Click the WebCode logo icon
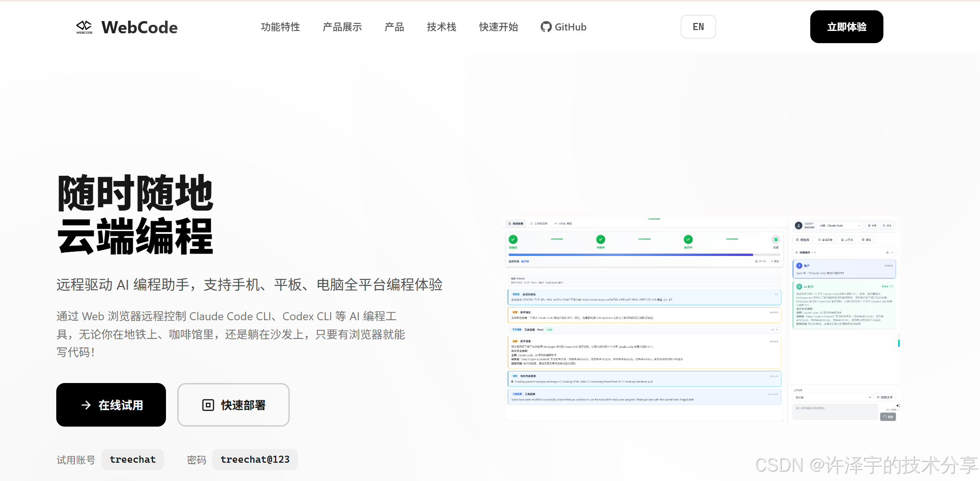This screenshot has width=980, height=481. coord(85,27)
